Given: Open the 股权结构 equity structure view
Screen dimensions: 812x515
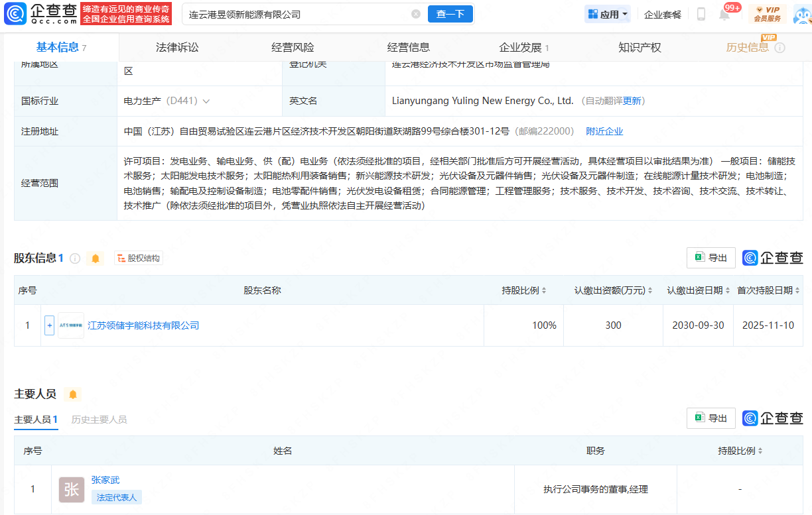Looking at the screenshot, I should pyautogui.click(x=139, y=258).
